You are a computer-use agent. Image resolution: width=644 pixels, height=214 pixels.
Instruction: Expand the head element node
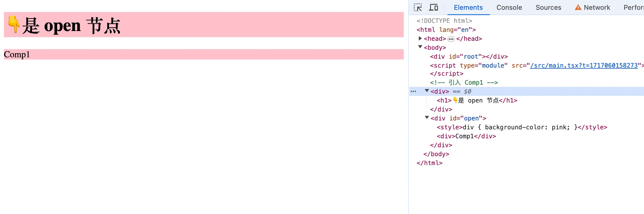[420, 39]
